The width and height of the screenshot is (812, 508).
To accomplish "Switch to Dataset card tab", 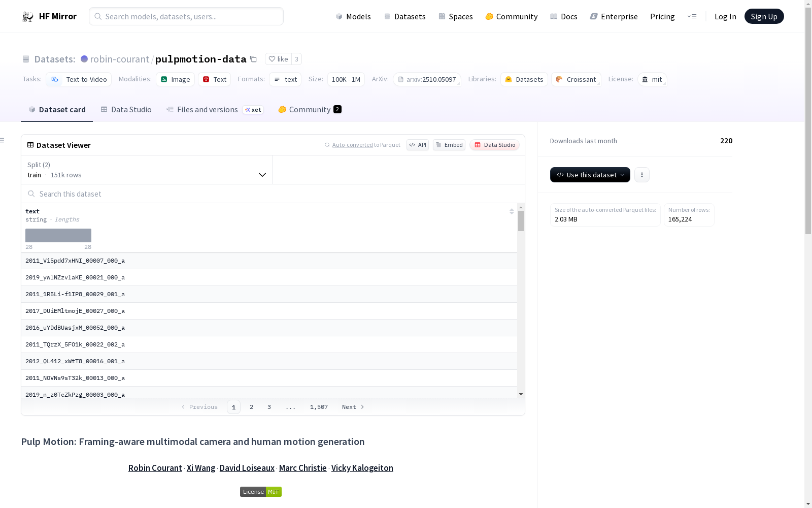I will 57,110.
